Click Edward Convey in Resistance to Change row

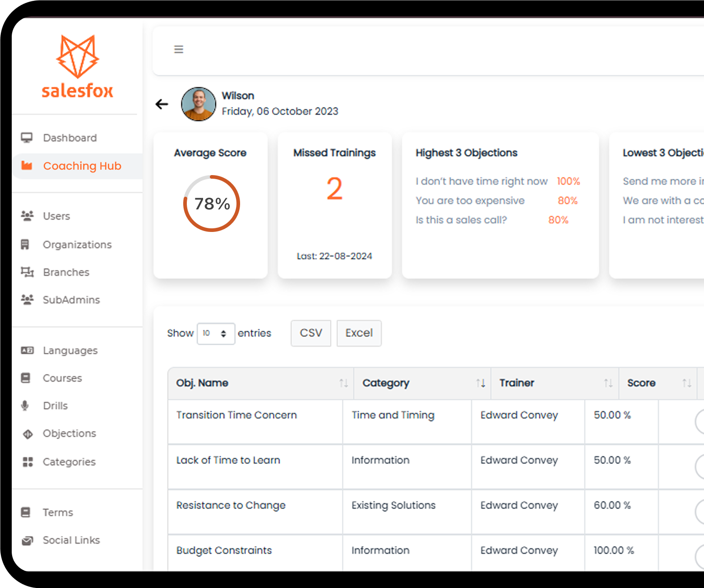(519, 505)
